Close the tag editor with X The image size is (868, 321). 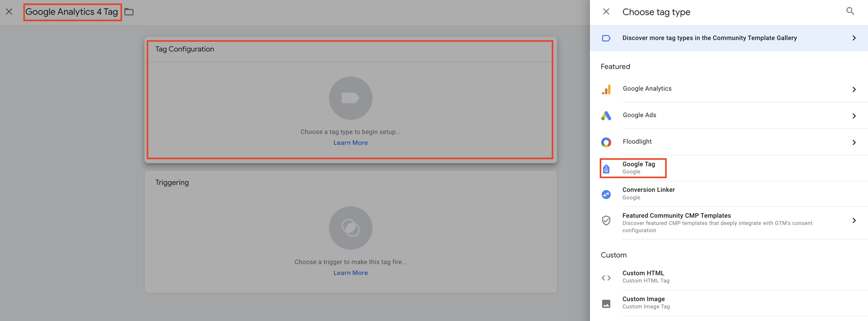(9, 12)
